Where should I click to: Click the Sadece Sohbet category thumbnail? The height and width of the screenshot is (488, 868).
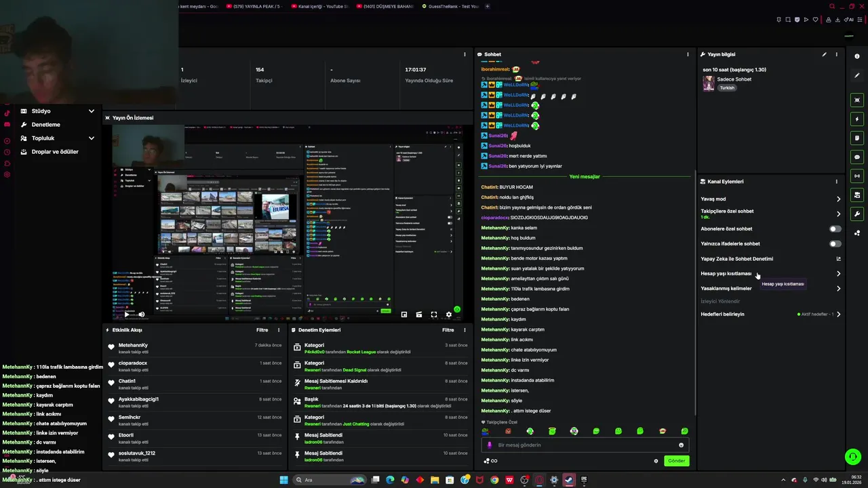(709, 83)
